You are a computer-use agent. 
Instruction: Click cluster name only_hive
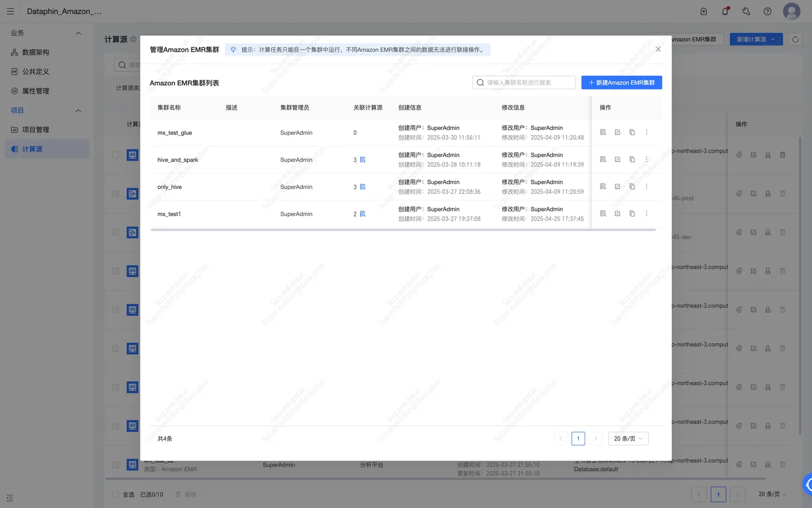coord(169,187)
